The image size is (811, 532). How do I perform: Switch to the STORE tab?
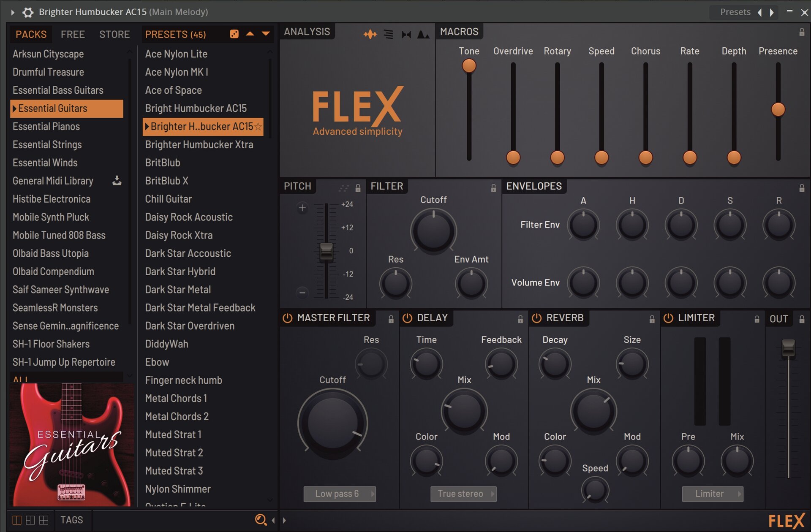tap(114, 34)
